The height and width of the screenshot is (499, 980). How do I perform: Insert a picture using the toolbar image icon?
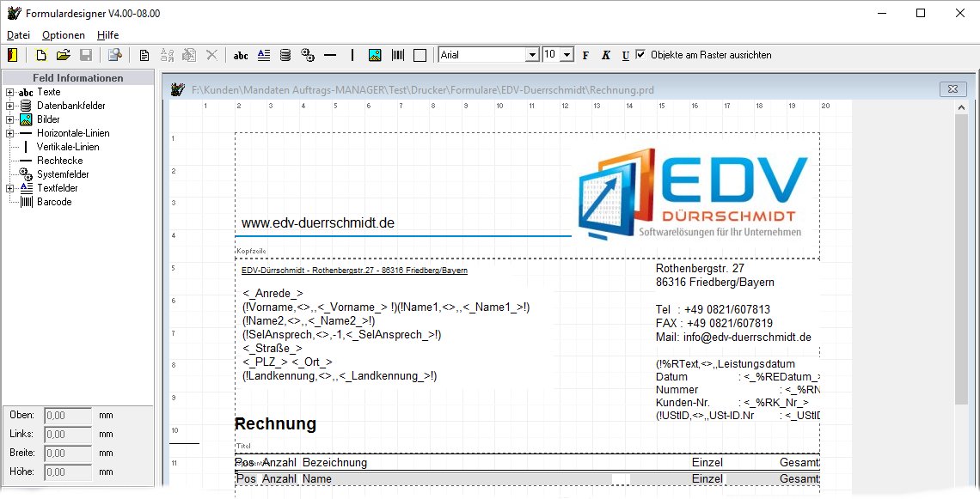pyautogui.click(x=375, y=55)
